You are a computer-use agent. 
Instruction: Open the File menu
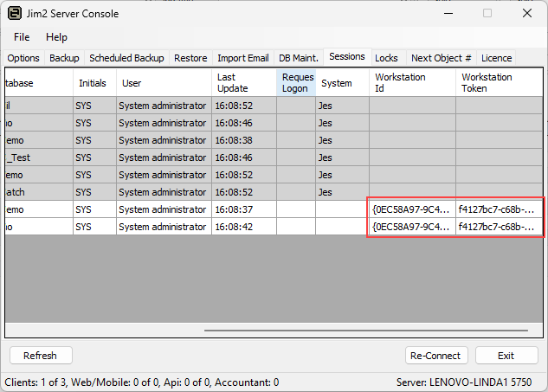pyautogui.click(x=22, y=37)
